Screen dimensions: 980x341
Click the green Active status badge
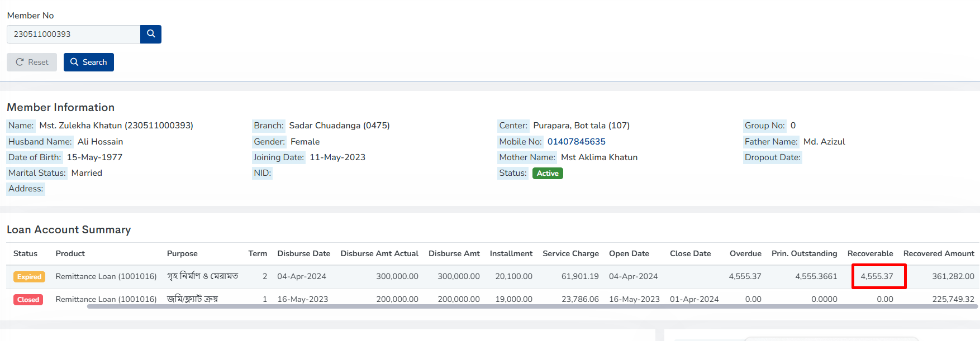tap(547, 173)
